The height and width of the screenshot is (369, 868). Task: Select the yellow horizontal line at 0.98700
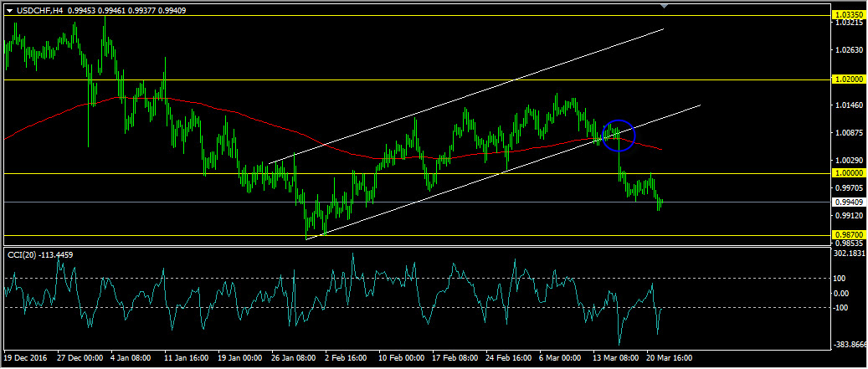coord(416,236)
